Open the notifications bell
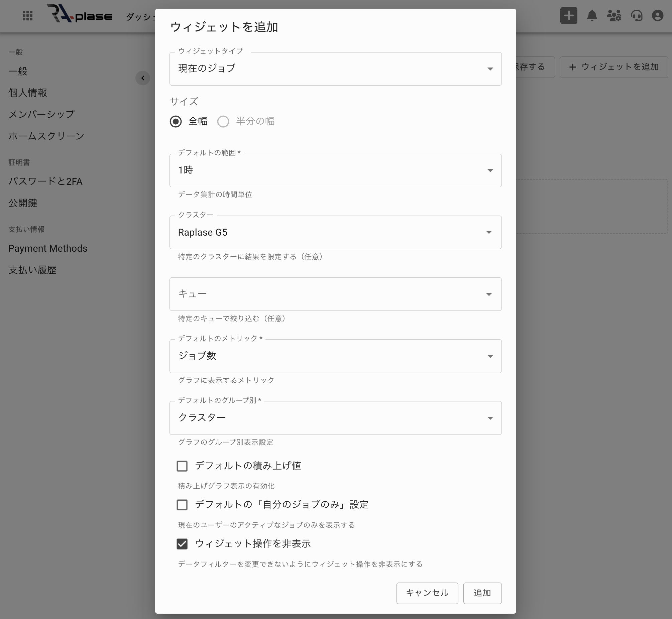The height and width of the screenshot is (619, 672). (592, 15)
